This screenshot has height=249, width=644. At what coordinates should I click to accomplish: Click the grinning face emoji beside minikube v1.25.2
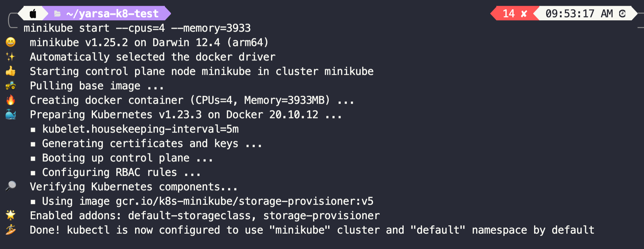(10, 42)
